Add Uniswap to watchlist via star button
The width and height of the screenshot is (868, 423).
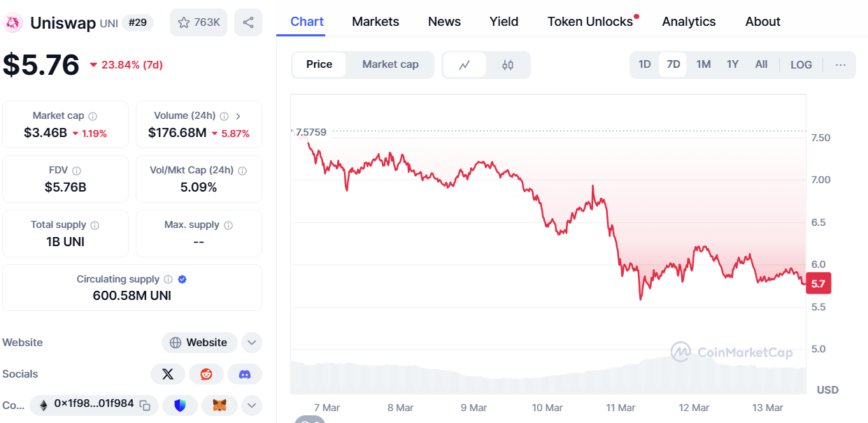pyautogui.click(x=199, y=22)
